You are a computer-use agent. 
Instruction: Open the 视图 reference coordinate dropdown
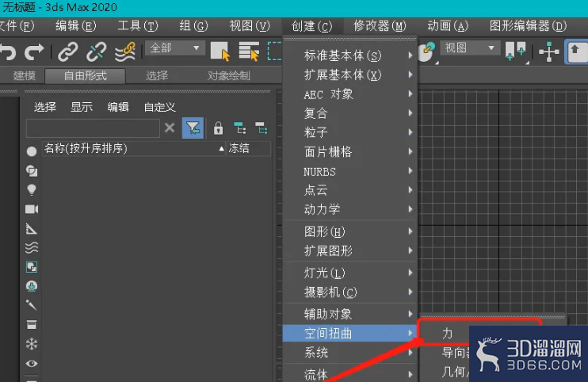470,48
